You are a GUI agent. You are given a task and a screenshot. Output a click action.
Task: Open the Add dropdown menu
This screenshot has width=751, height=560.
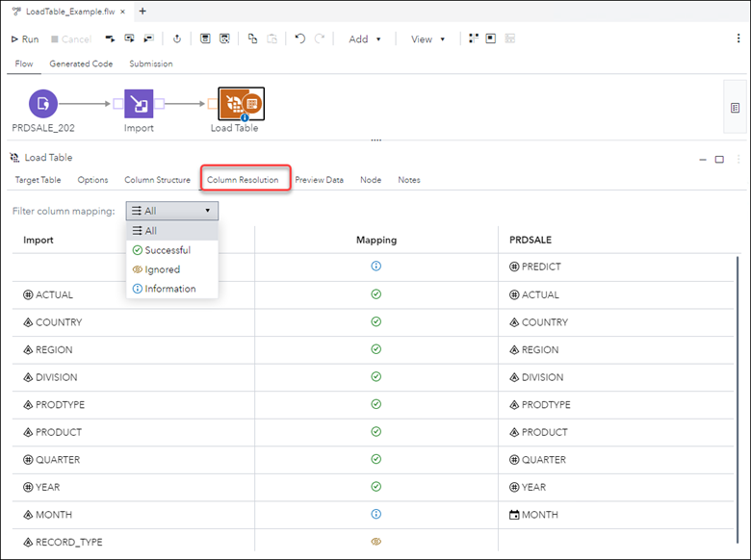pyautogui.click(x=365, y=39)
